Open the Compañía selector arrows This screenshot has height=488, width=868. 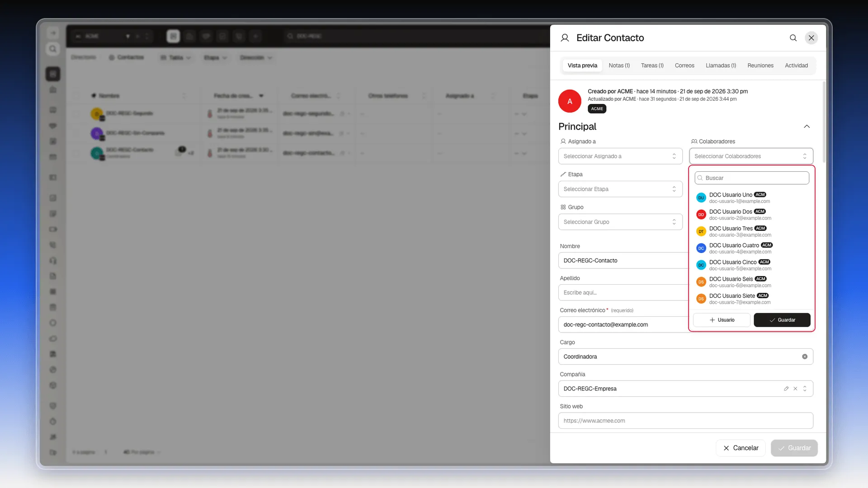805,389
